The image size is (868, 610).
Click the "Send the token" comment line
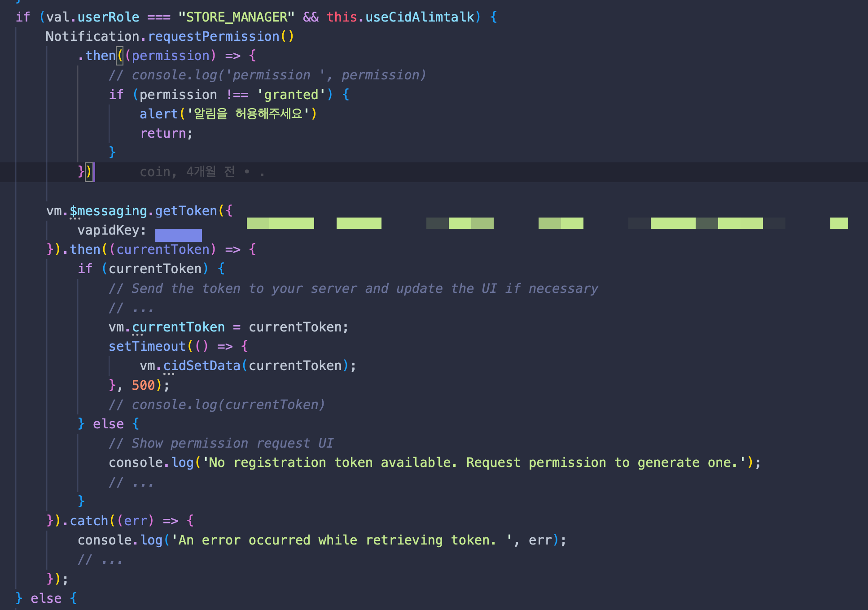(353, 288)
